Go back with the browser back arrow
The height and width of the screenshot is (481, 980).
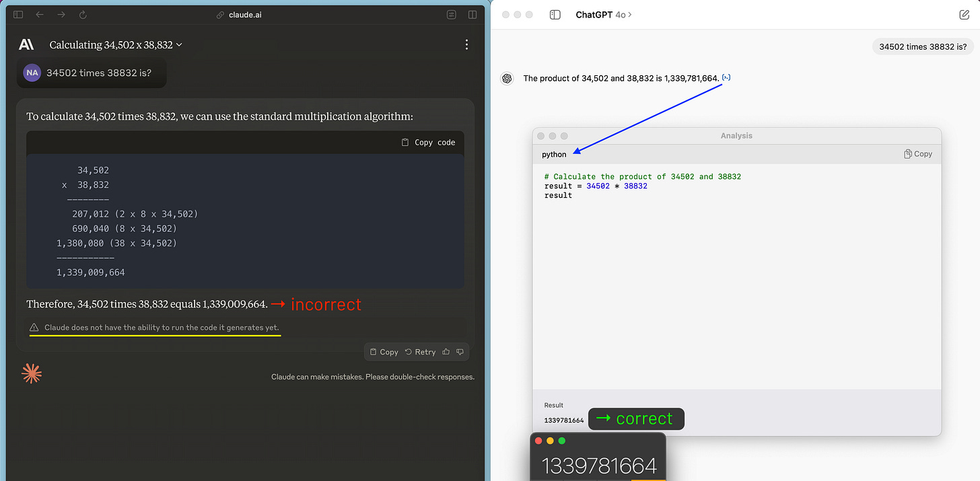click(40, 15)
